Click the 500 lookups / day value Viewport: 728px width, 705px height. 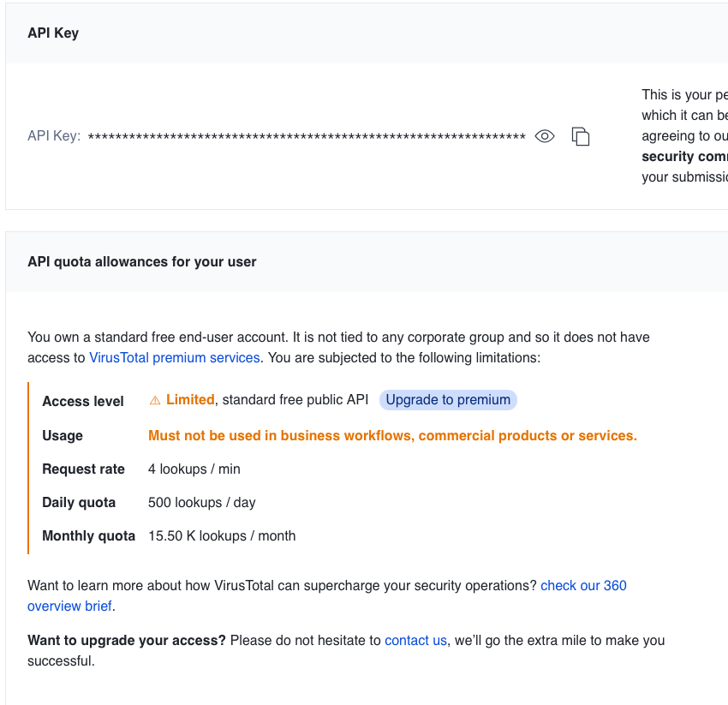pos(202,502)
